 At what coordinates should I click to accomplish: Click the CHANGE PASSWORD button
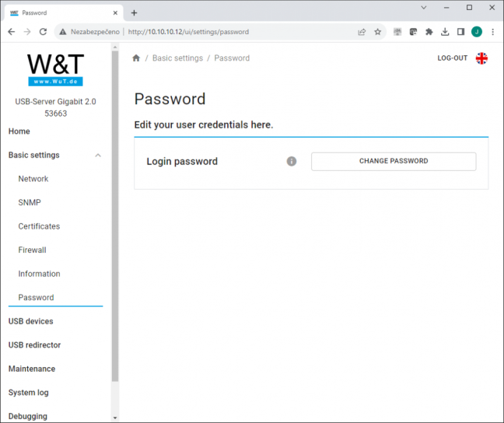394,162
